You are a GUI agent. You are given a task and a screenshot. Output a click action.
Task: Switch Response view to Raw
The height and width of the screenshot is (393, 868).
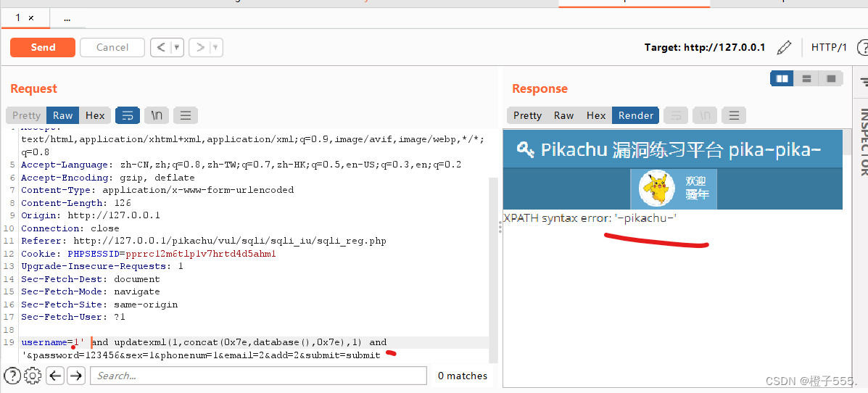pyautogui.click(x=563, y=115)
